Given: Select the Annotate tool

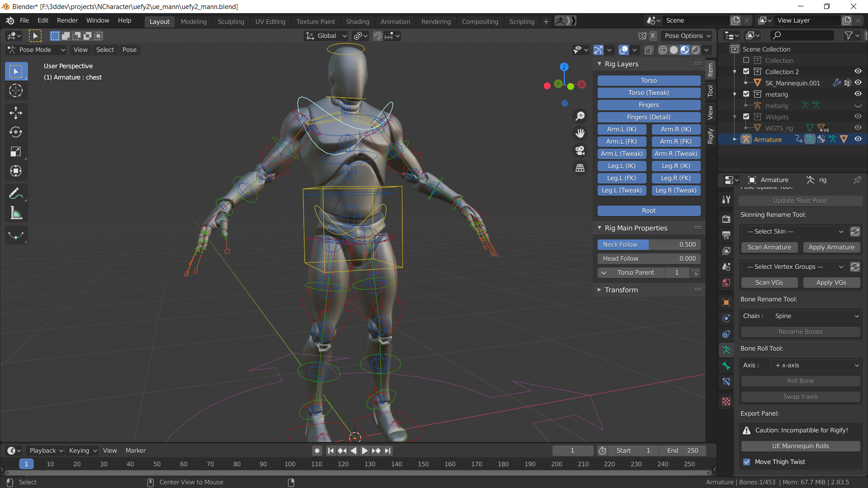Looking at the screenshot, I should (x=16, y=193).
